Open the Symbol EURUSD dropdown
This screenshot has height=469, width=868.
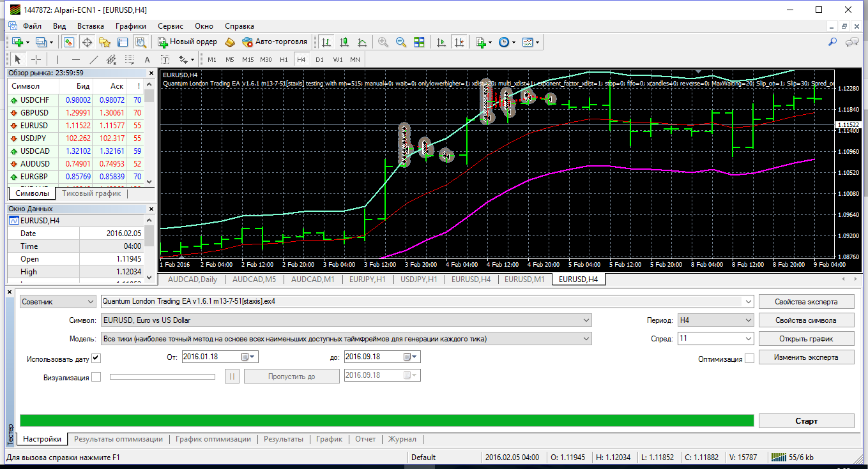click(346, 320)
